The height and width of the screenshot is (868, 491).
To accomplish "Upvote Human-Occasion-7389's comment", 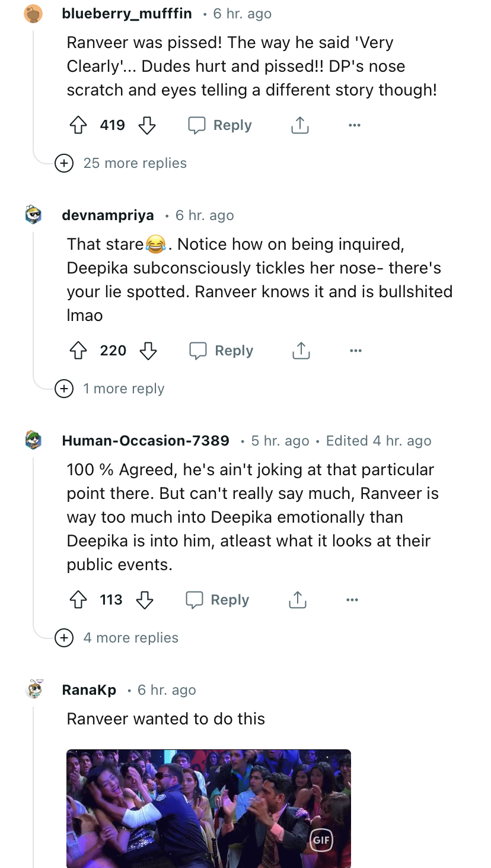I will click(78, 600).
